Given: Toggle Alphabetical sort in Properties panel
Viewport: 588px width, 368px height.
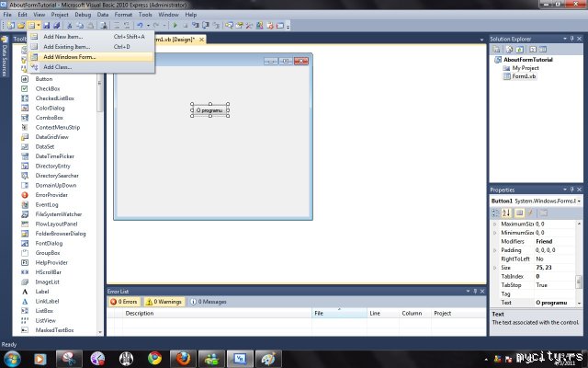Looking at the screenshot, I should pos(506,213).
